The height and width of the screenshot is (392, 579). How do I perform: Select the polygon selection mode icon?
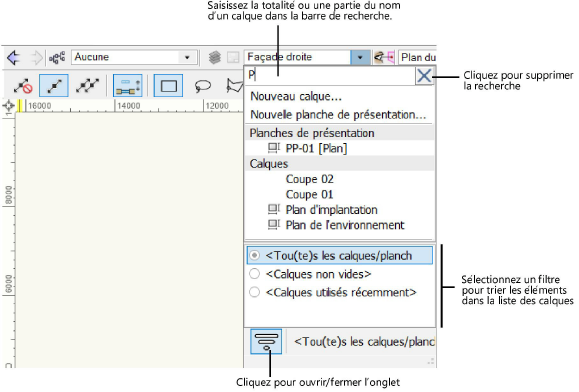click(234, 86)
